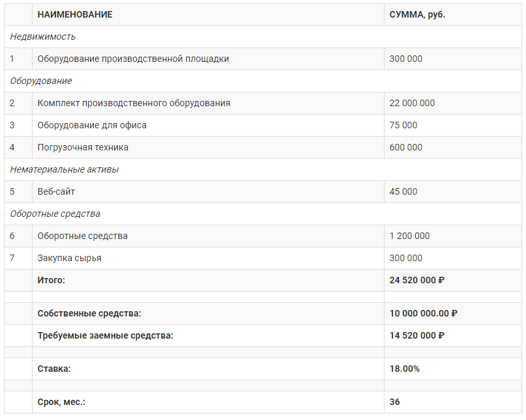
Task: Select the Итого total 24 520 000 ₽
Action: [417, 280]
